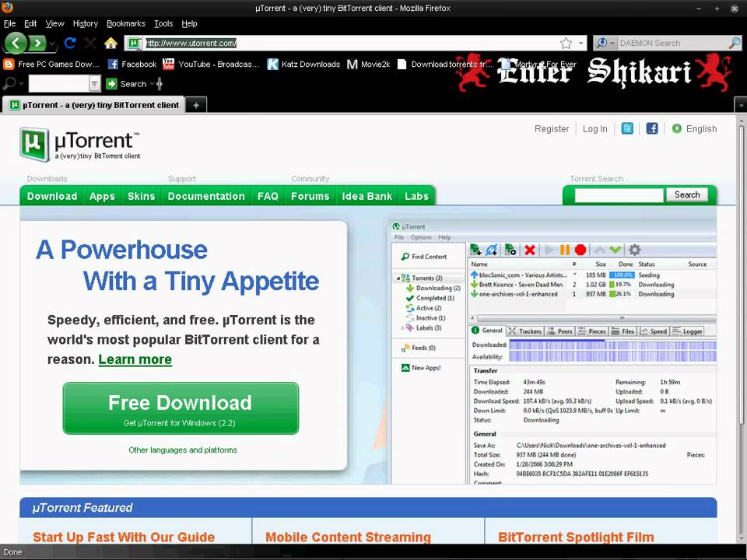Open the Edit menu
The image size is (747, 560).
click(30, 23)
